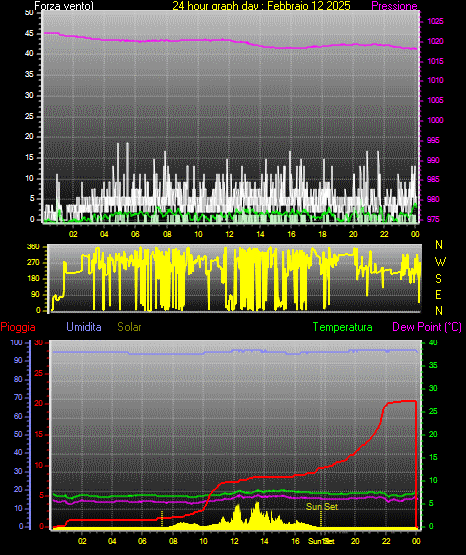Click the 'Sun Set' label inside the bottom chart
Image resolution: width=466 pixels, height=555 pixels.
[322, 507]
